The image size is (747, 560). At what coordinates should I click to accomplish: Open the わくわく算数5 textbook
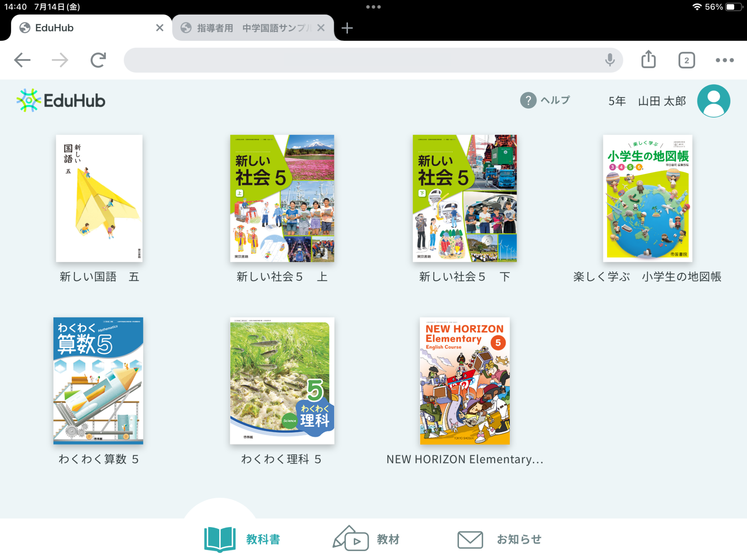[x=98, y=380]
